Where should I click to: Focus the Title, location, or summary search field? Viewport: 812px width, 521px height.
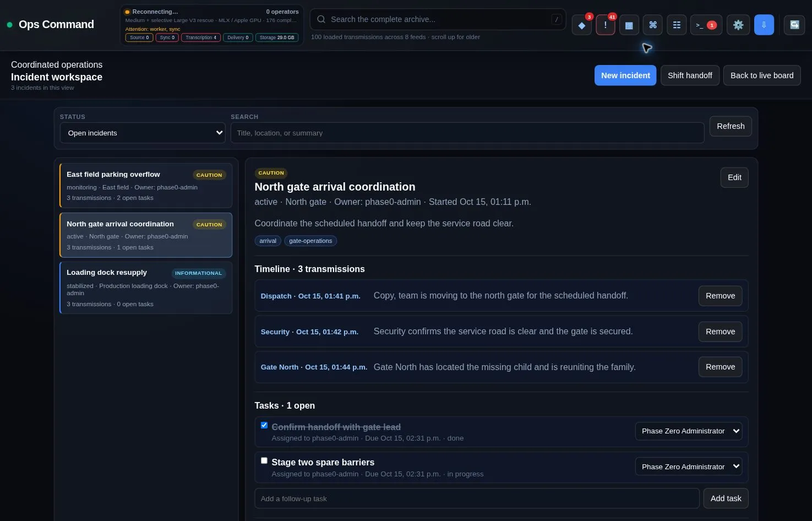(x=467, y=133)
